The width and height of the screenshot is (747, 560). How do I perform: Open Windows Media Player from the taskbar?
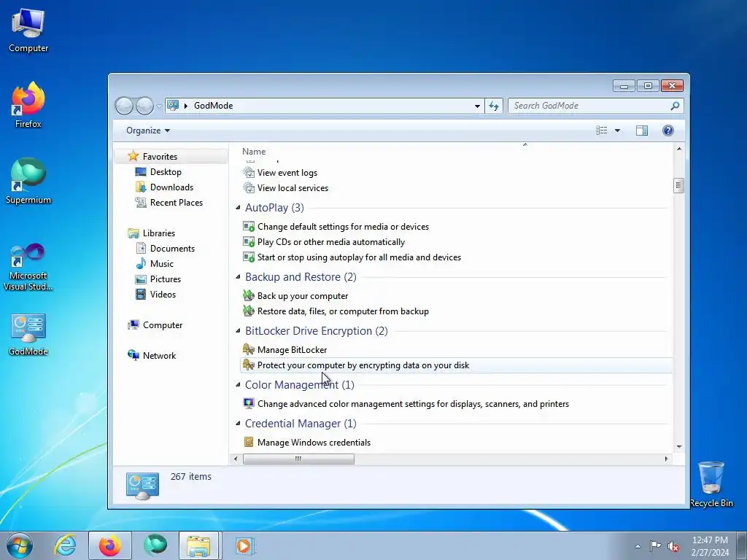coord(245,545)
